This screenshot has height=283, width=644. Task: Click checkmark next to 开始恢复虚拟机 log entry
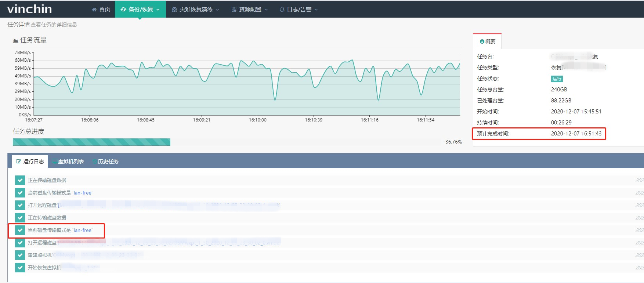pos(20,268)
